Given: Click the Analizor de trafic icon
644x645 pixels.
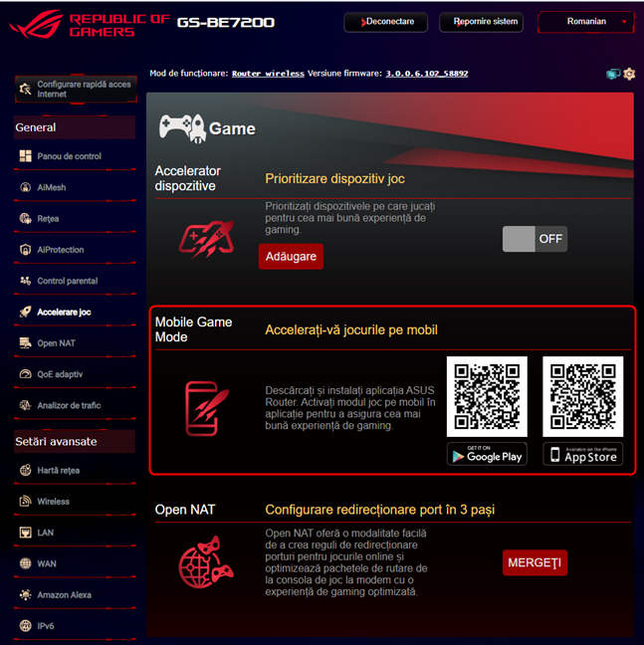Looking at the screenshot, I should pos(26,405).
